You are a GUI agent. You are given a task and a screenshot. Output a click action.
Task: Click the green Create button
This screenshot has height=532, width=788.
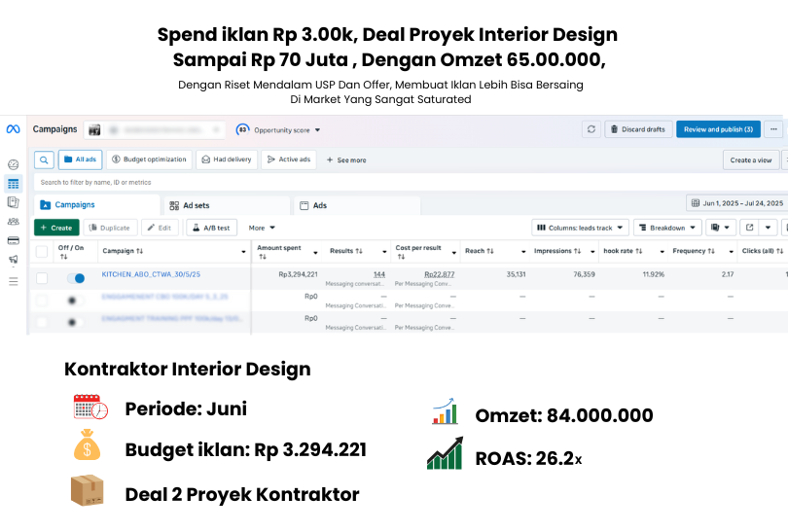[x=56, y=228]
